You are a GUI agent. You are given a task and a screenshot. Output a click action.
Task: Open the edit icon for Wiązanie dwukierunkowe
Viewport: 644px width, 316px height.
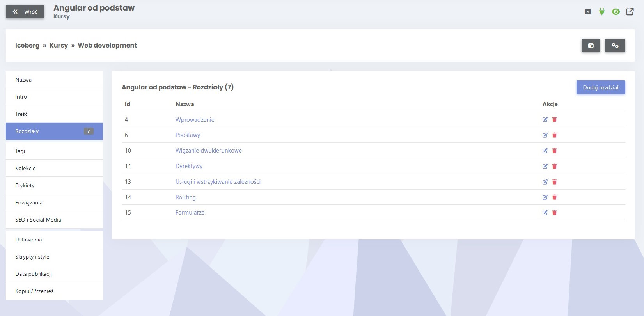545,151
